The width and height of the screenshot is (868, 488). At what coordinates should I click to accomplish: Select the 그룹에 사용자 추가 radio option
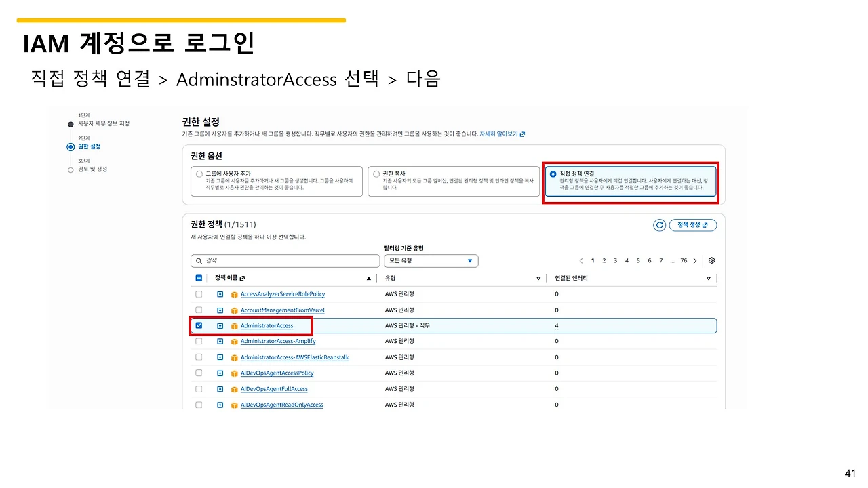(199, 174)
